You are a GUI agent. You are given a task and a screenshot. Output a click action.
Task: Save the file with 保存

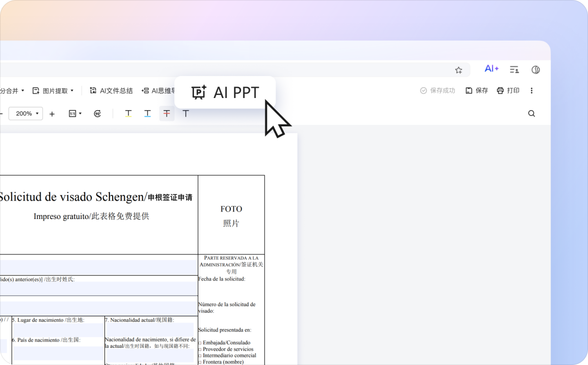click(476, 90)
